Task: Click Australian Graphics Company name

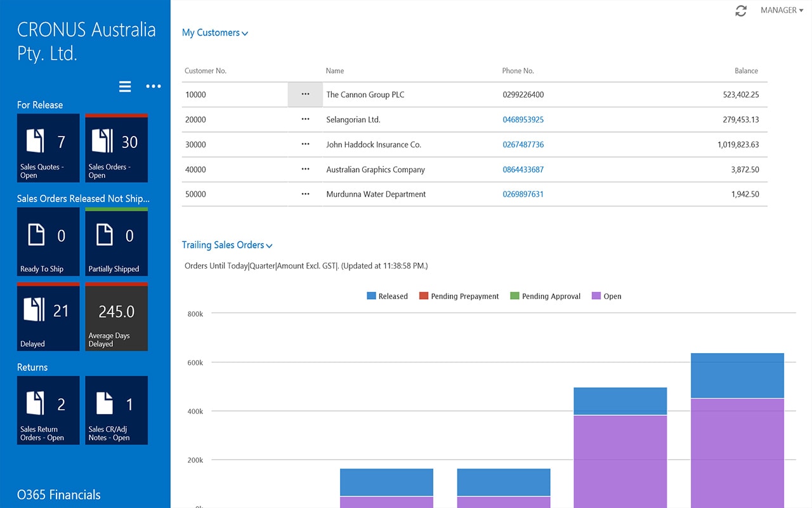Action: 376,170
